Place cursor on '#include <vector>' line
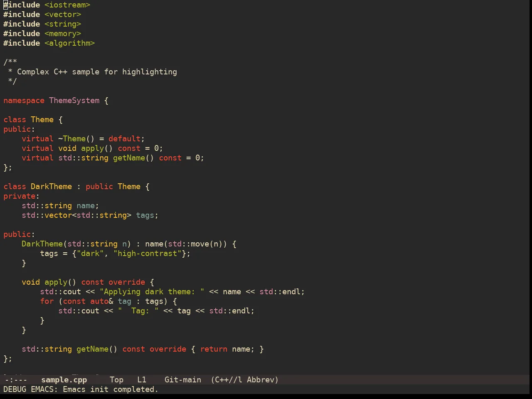 42,15
